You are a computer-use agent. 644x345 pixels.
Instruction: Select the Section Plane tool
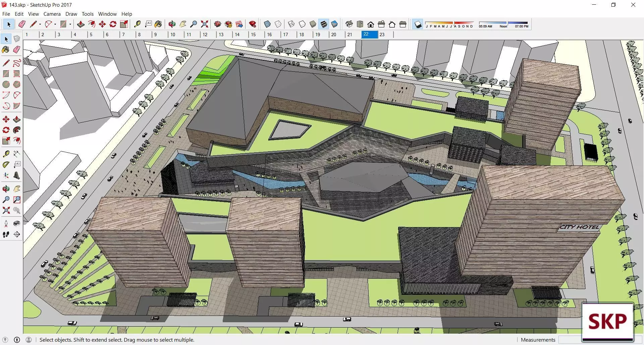pos(16,234)
